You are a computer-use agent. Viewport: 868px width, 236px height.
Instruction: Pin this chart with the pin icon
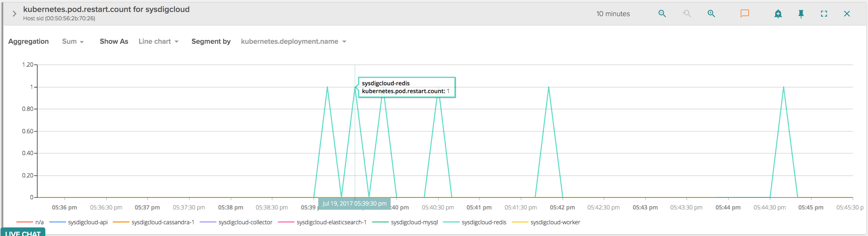pos(801,14)
